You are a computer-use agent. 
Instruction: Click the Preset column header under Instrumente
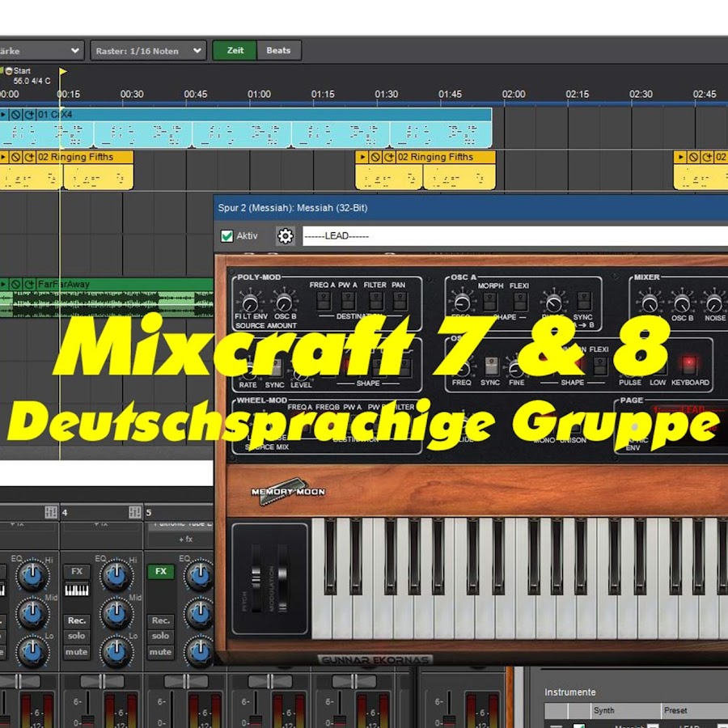695,710
